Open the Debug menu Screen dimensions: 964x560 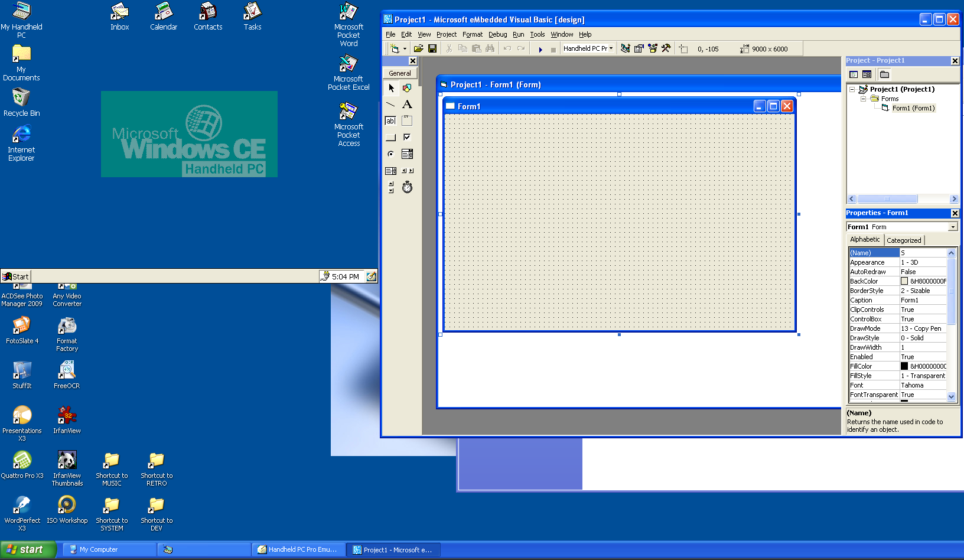pos(497,34)
